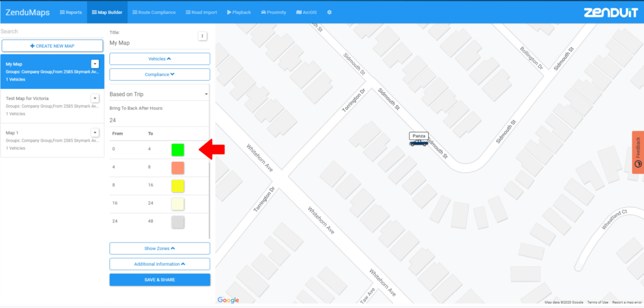This screenshot has height=308, width=644.
Task: Collapse the Vehicles section
Action: click(160, 59)
